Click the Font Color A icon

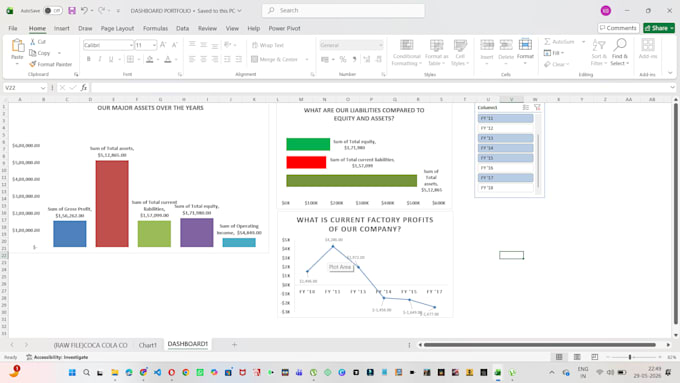168,59
